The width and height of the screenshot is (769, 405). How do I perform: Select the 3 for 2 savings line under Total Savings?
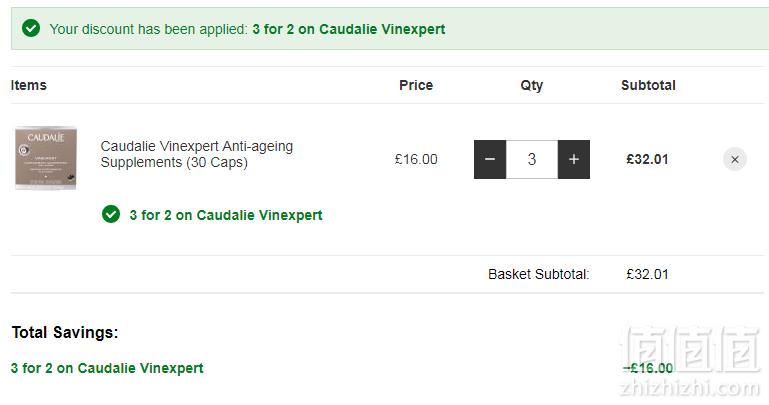click(107, 368)
